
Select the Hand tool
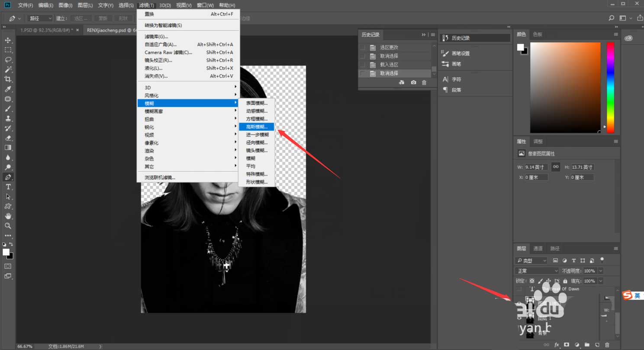8,216
